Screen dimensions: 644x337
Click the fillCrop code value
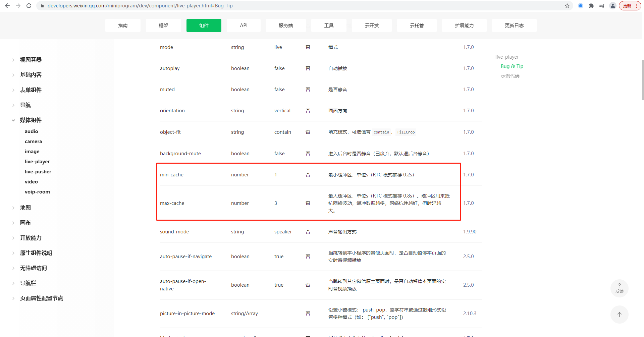(406, 132)
